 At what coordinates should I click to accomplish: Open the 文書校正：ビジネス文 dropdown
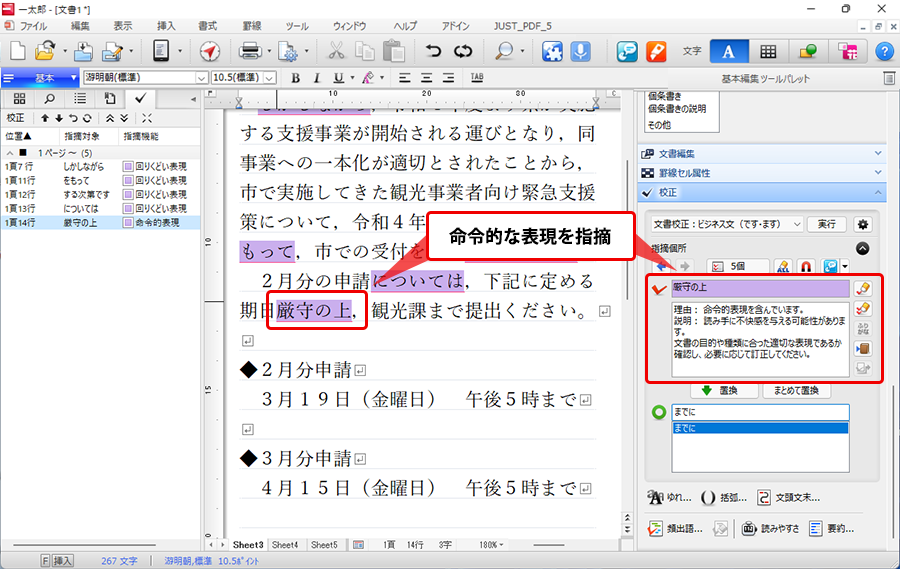tap(727, 224)
